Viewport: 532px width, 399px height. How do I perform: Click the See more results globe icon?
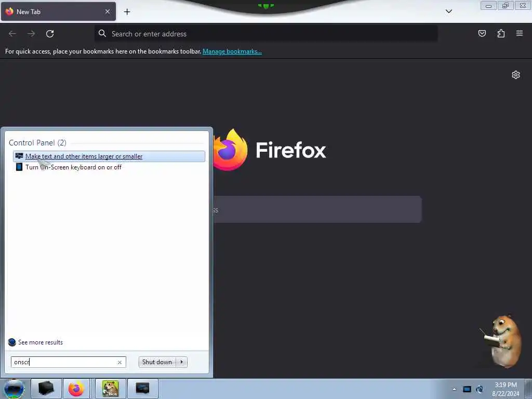point(12,342)
